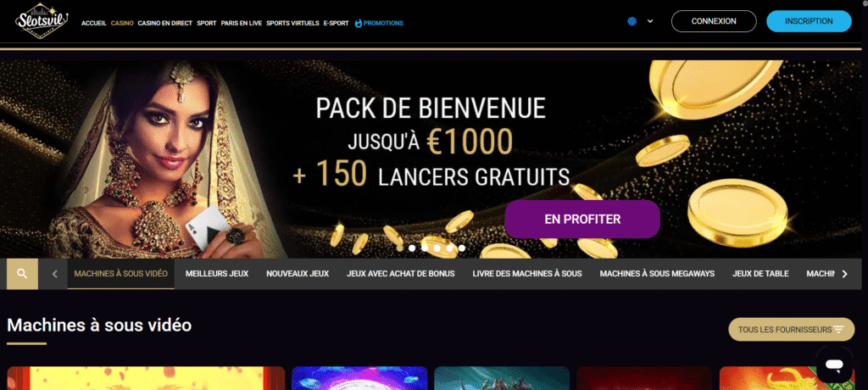The image size is (868, 390).
Task: Select the third banner carousel dot
Action: (x=425, y=248)
